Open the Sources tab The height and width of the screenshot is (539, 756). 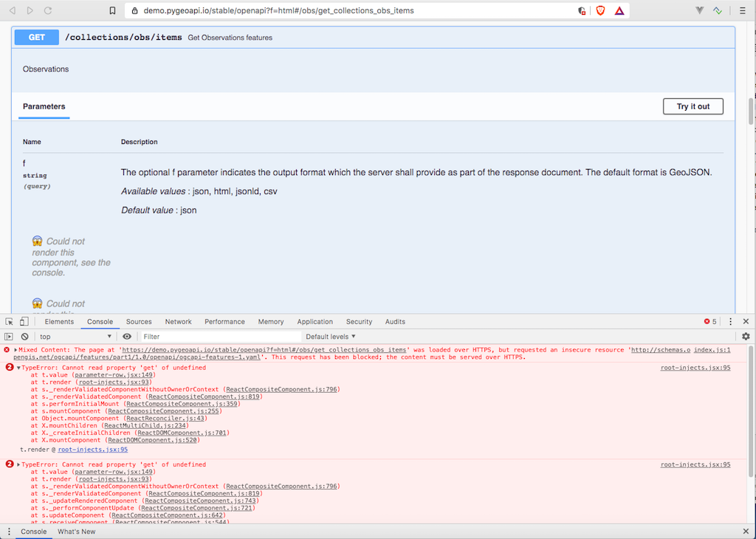(139, 322)
